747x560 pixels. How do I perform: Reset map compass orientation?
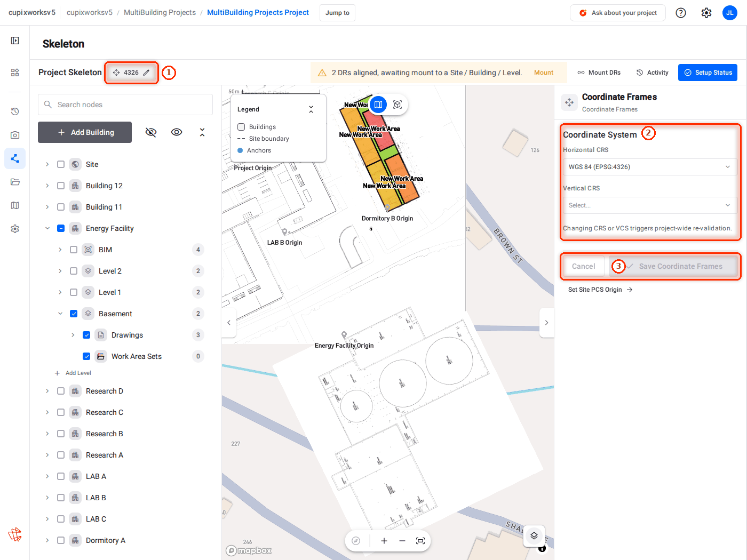point(356,541)
